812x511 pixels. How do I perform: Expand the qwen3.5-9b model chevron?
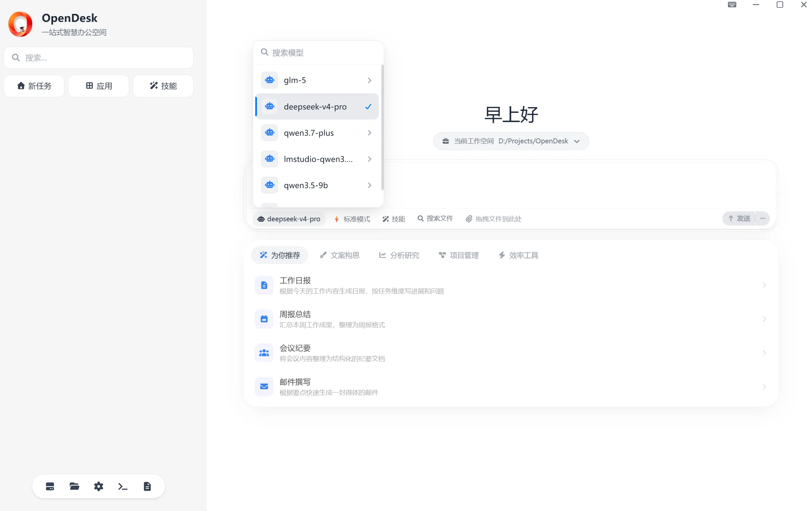pyautogui.click(x=369, y=185)
